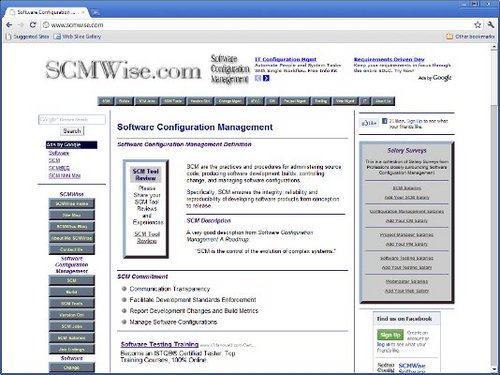Select the Software Configuration browser tab
Viewport: 500px width, 375px height.
pyautogui.click(x=47, y=12)
